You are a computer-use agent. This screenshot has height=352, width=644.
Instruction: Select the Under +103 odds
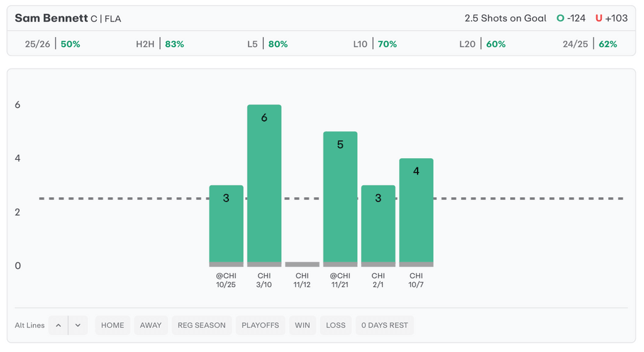tap(611, 18)
